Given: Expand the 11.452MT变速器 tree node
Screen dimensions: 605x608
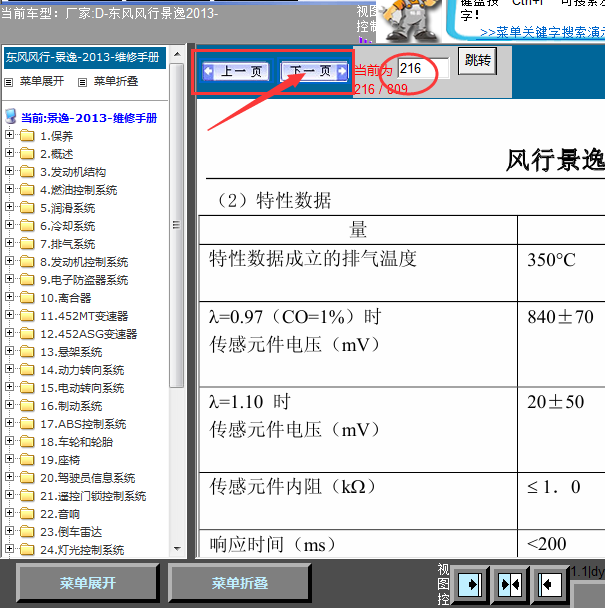Looking at the screenshot, I should pyautogui.click(x=9, y=314).
